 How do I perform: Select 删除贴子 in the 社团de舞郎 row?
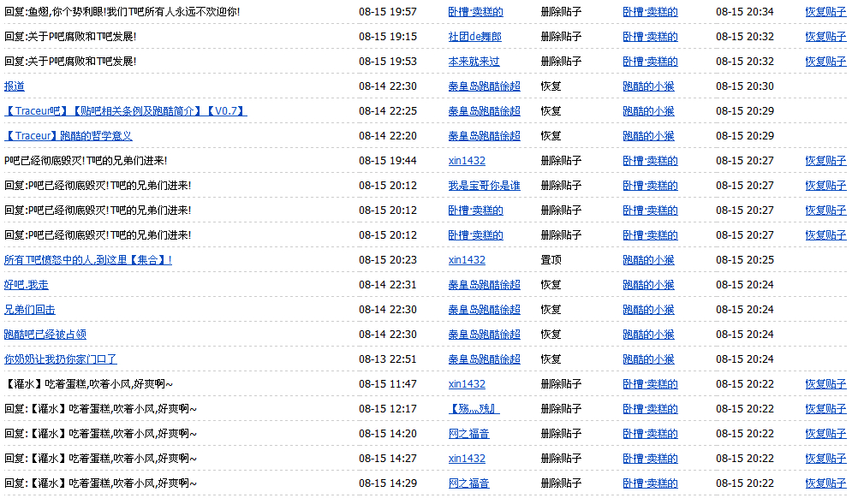point(561,37)
